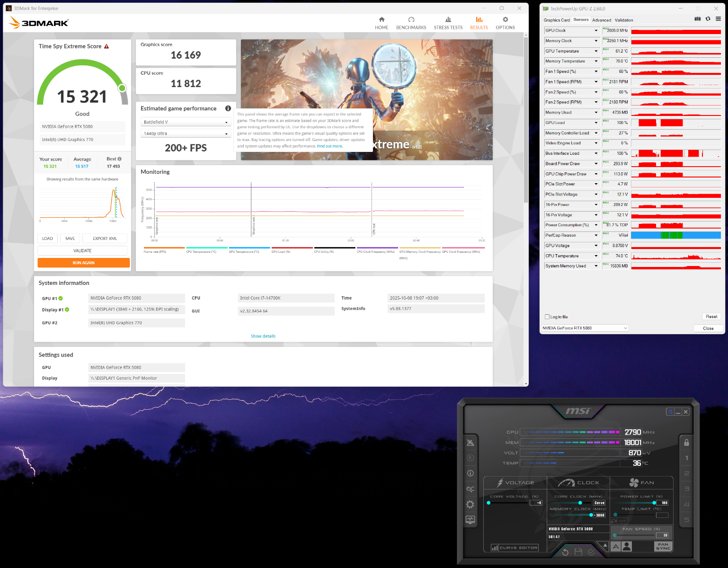
Task: Open 3DMark Options gear
Action: pyautogui.click(x=505, y=23)
